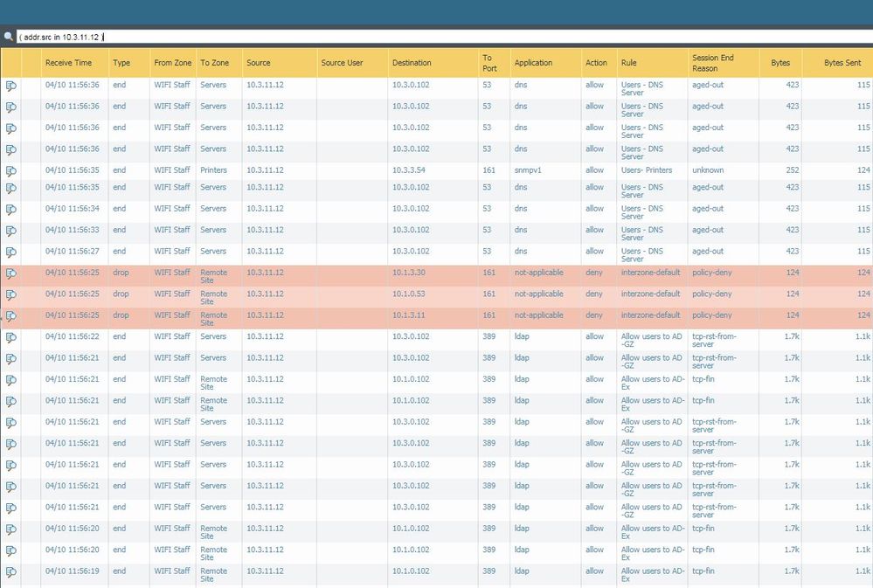Viewport: 873px width, 588px height.
Task: Open detail icon for destination 10.1.3.11 row
Action: pos(11,316)
